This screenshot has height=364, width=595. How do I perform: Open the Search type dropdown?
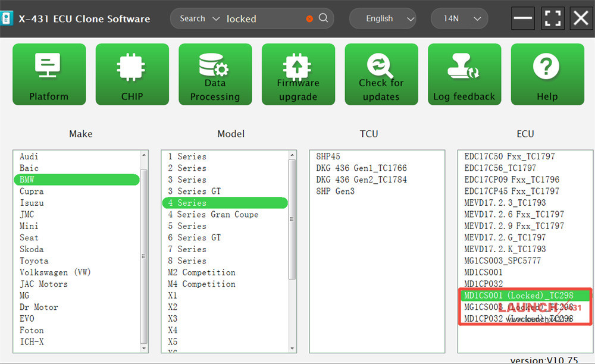[x=199, y=18]
